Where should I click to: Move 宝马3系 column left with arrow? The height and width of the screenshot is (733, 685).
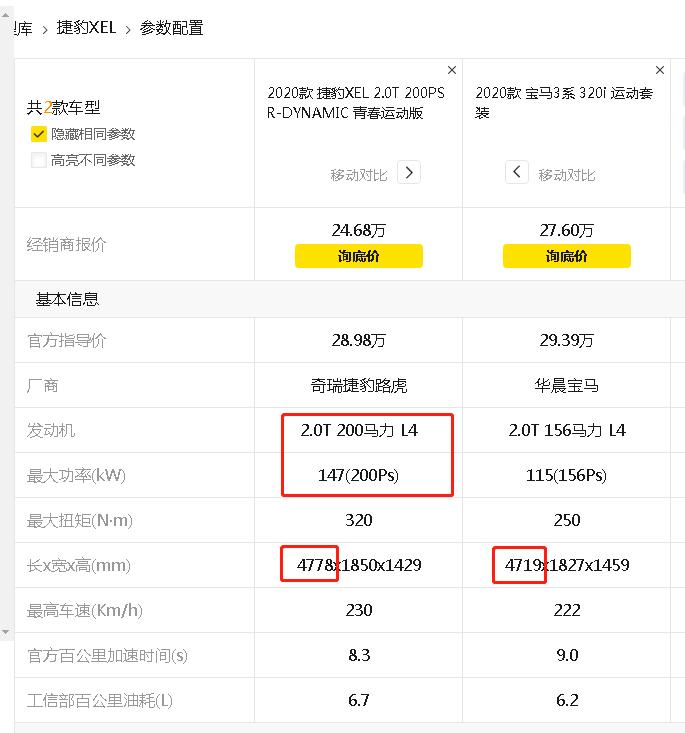(x=517, y=172)
